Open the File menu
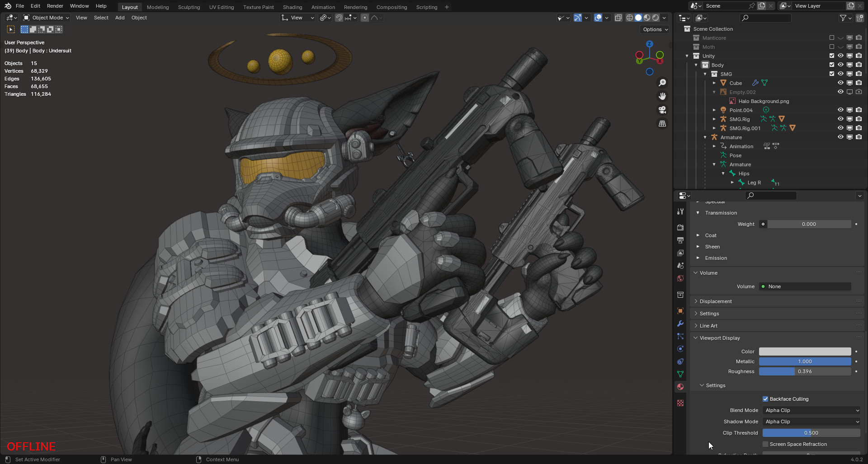This screenshot has height=464, width=868. coord(20,6)
